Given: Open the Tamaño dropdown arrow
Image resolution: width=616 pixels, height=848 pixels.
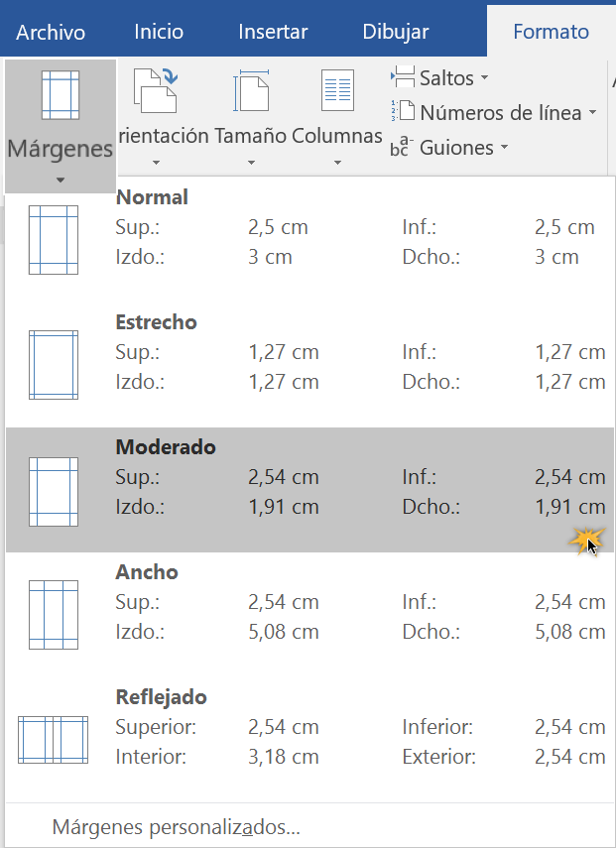Looking at the screenshot, I should coord(251,162).
